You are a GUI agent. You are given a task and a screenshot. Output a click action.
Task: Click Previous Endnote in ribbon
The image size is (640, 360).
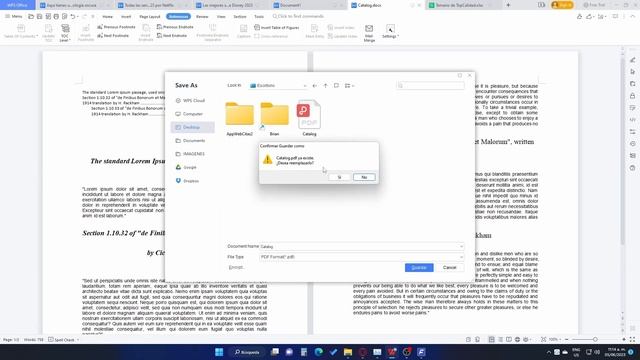point(175,27)
